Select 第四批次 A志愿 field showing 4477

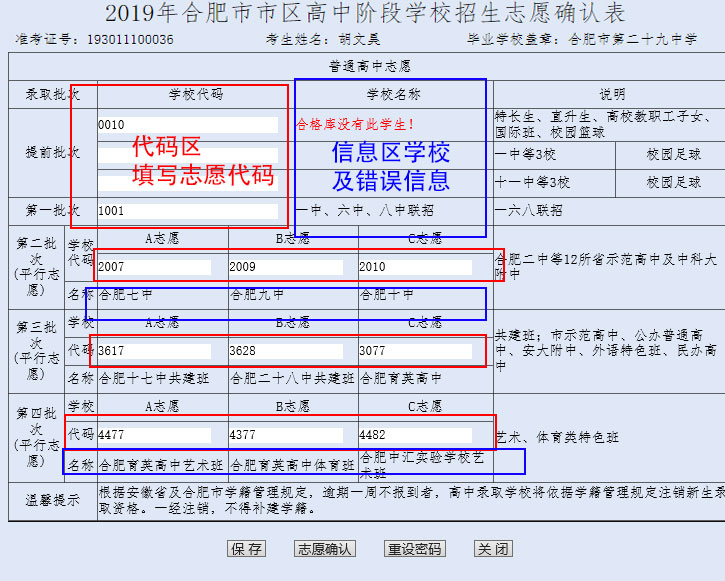[154, 435]
